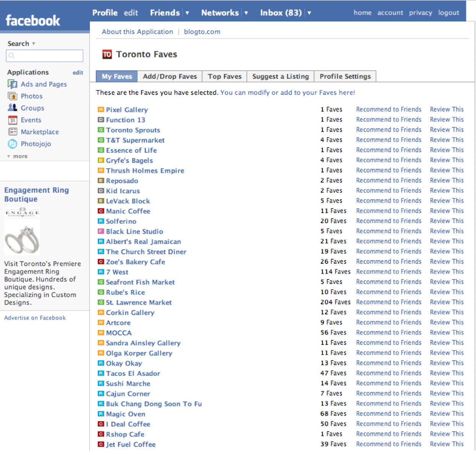Click Recommend to Friends for Solferino
The width and height of the screenshot is (476, 455).
389,221
